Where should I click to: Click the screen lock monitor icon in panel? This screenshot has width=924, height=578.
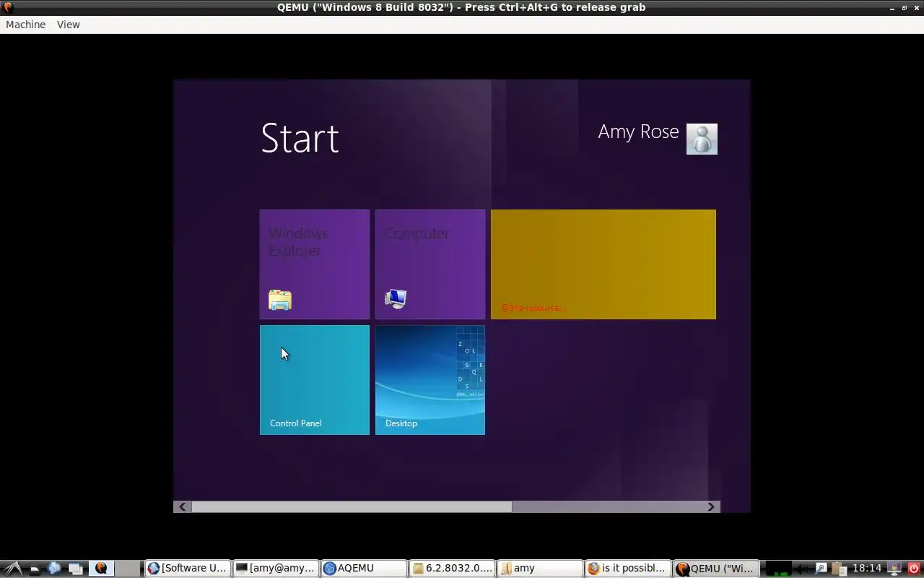(894, 569)
